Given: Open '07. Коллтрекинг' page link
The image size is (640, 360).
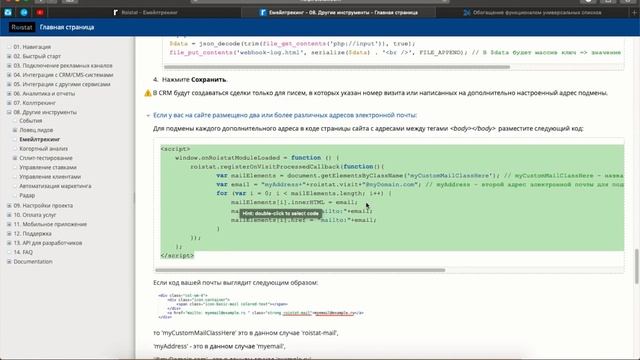Looking at the screenshot, I should tap(34, 103).
